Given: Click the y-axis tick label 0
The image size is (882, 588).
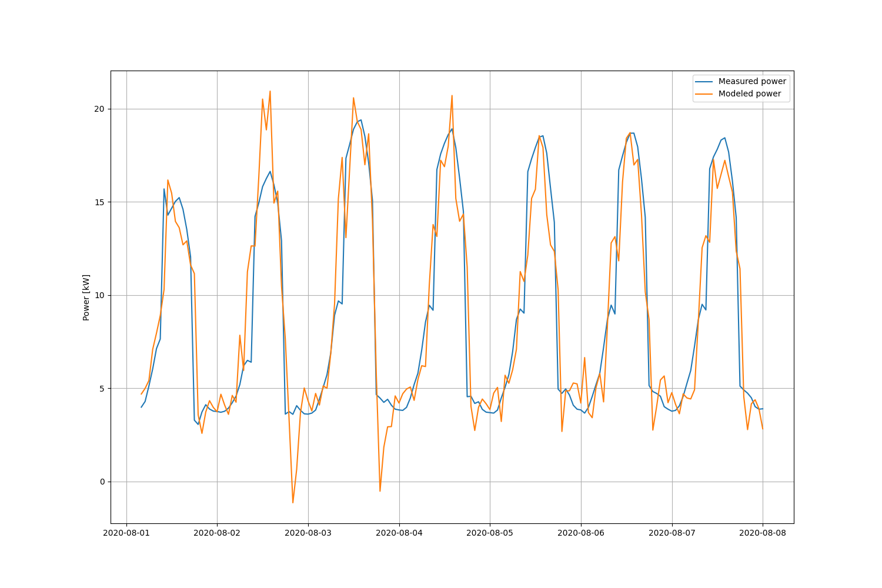Looking at the screenshot, I should pos(102,482).
